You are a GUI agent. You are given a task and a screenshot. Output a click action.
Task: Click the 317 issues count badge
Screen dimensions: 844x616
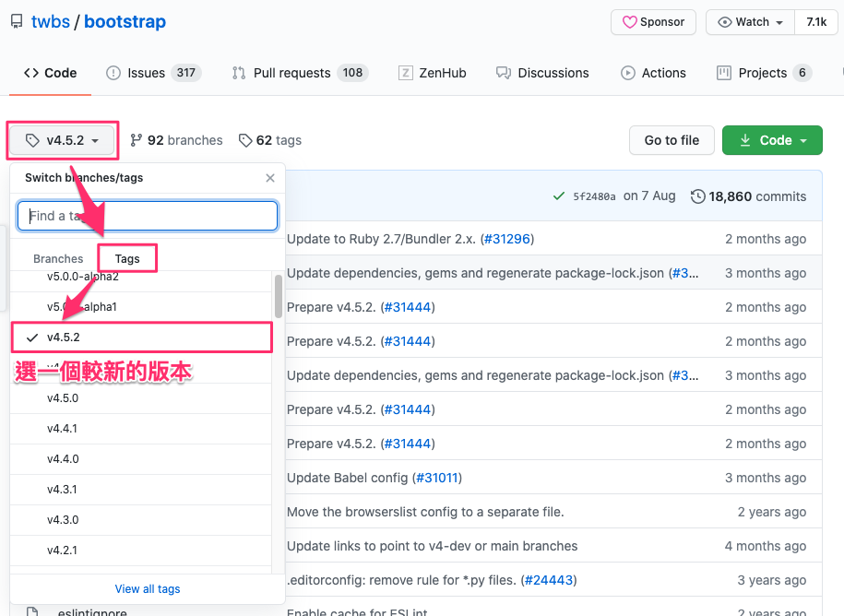pos(185,73)
